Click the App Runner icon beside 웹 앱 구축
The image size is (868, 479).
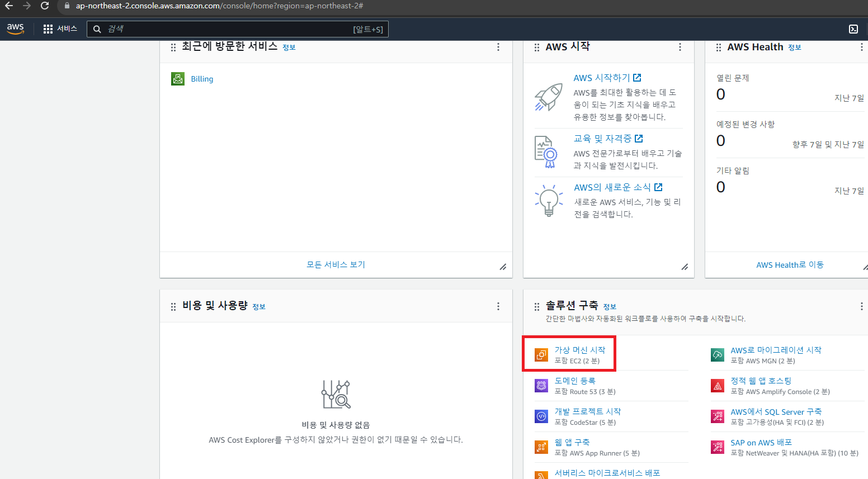[541, 447]
